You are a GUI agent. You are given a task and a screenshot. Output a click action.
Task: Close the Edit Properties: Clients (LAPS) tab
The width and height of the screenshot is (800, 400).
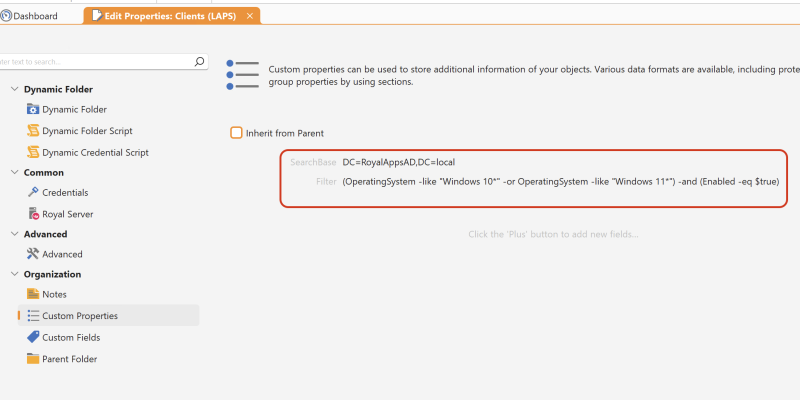point(250,16)
